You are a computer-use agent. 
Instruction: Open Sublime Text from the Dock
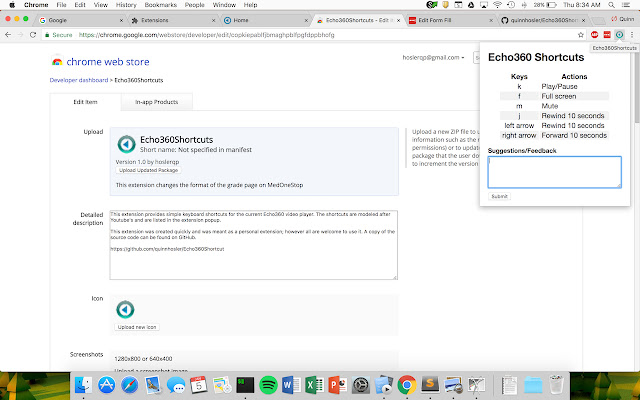[x=430, y=385]
